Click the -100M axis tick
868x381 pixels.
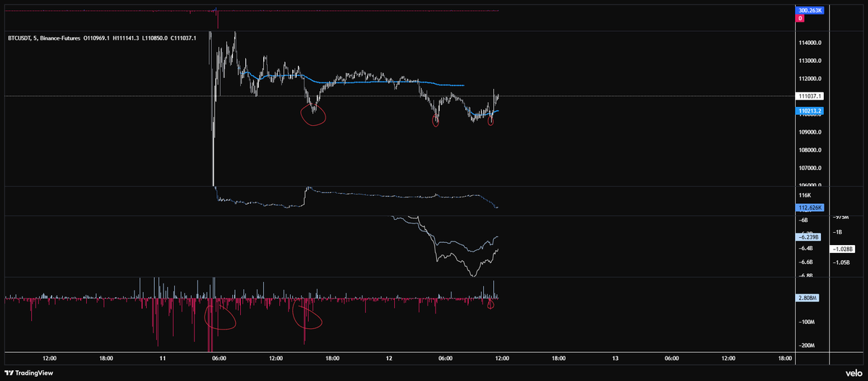click(x=806, y=322)
